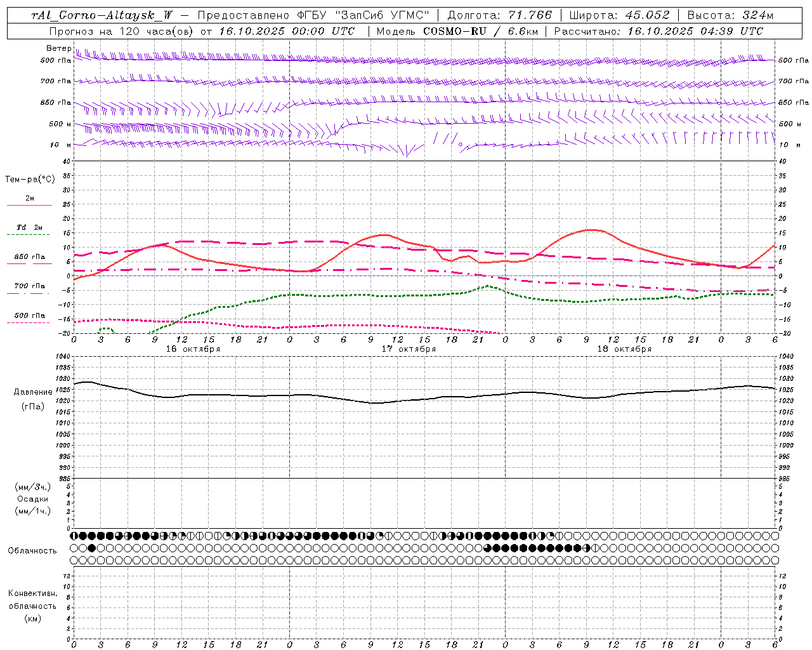The width and height of the screenshot is (812, 650).
Task: Click the station name rAl_Gorno-Altaysk_W
Action: click(x=103, y=15)
